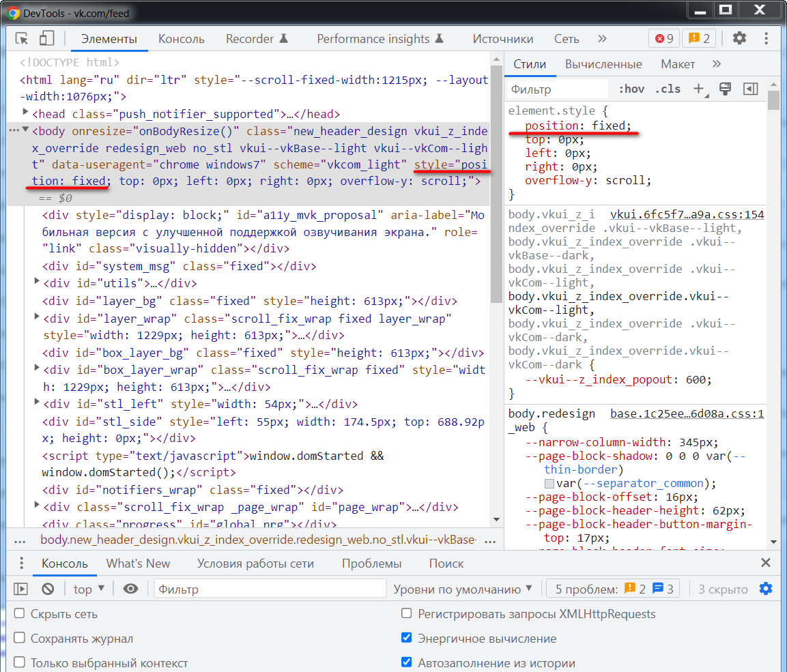Toggle the computed styles sidebar icon
Screen dimensions: 787x672
pyautogui.click(x=751, y=89)
